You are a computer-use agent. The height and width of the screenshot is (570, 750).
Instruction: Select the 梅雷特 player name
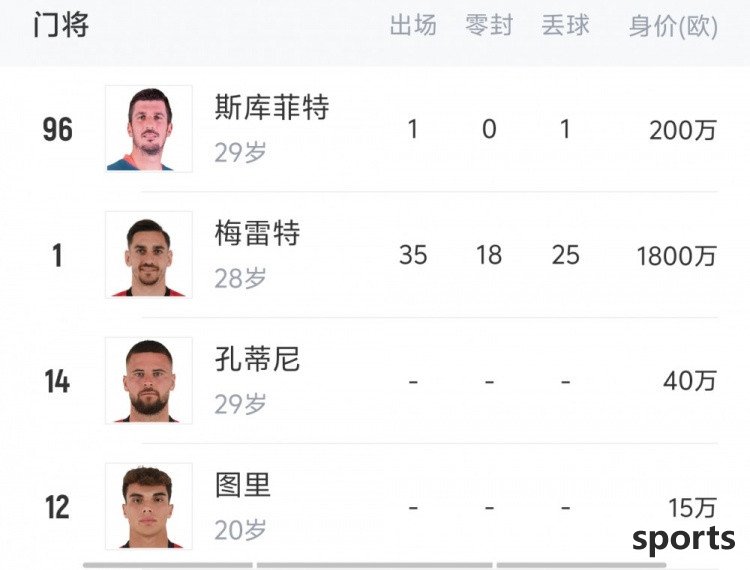point(257,233)
